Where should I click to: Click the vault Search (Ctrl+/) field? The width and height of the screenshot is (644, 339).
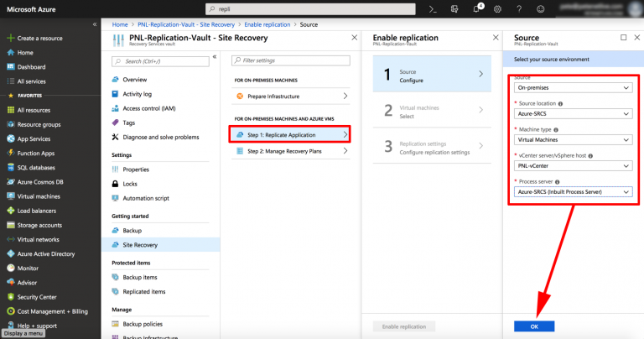click(161, 61)
